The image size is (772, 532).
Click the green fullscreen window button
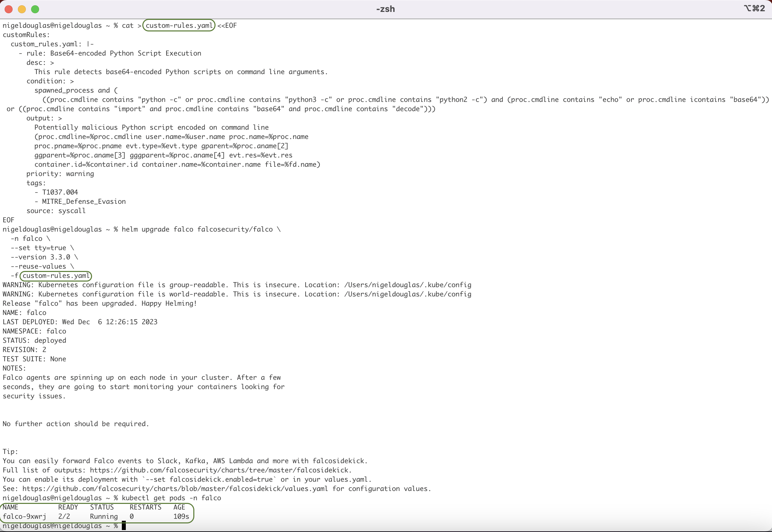35,9
